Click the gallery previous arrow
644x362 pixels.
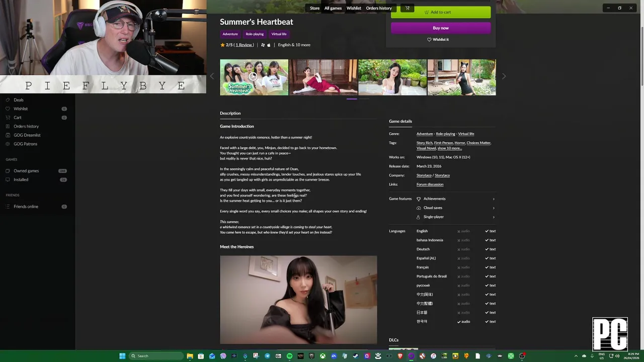point(212,76)
